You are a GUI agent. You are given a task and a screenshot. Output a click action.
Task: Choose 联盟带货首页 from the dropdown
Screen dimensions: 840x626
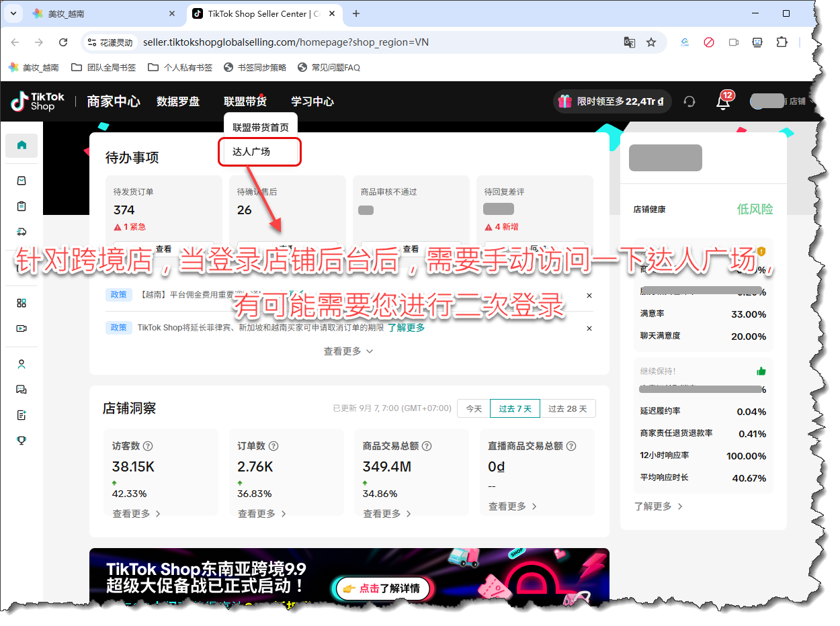[x=261, y=127]
